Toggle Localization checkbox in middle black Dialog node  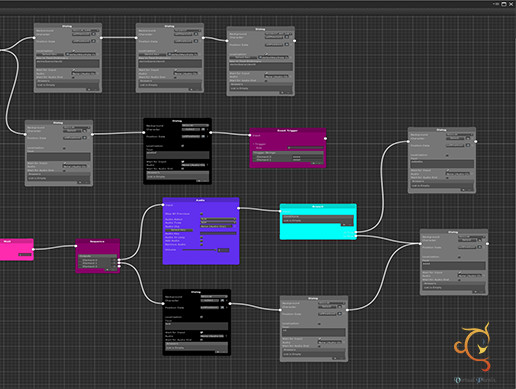coord(182,146)
